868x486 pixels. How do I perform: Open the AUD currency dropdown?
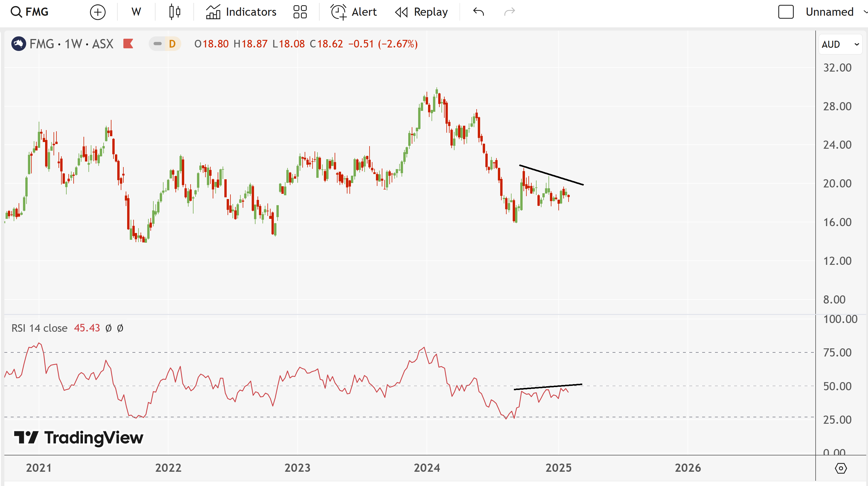(840, 44)
